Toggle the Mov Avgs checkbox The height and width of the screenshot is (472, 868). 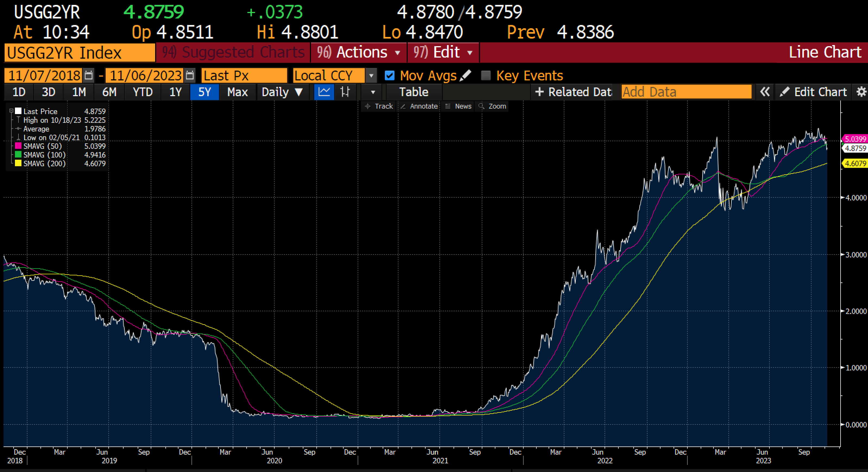(x=389, y=75)
